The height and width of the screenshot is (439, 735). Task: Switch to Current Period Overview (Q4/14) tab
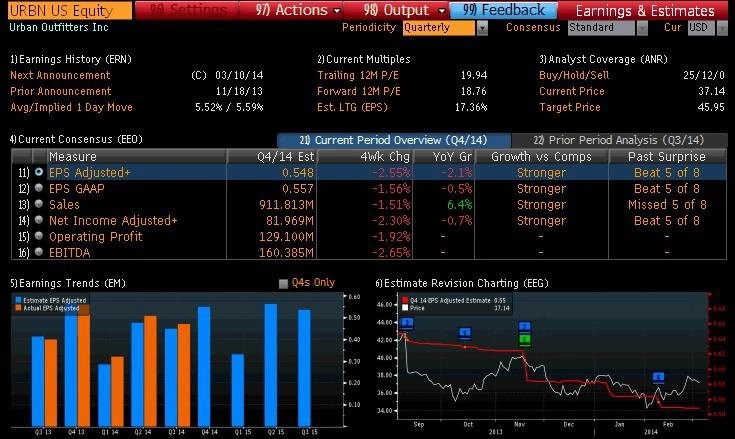pos(394,140)
